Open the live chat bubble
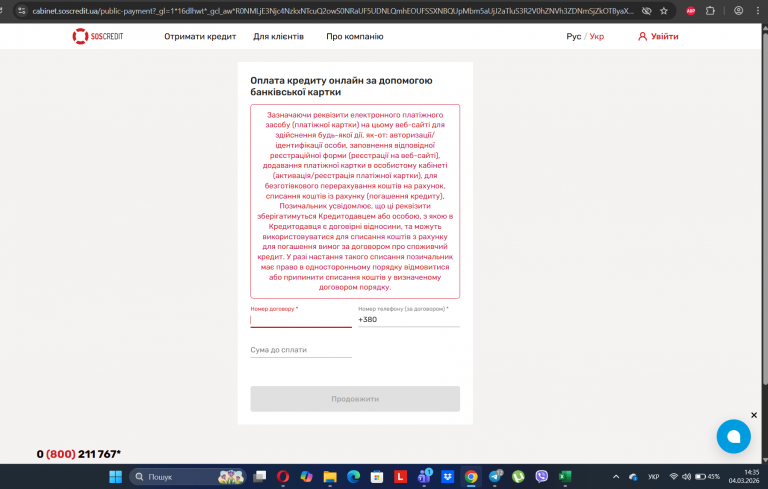The height and width of the screenshot is (489, 768). [733, 436]
